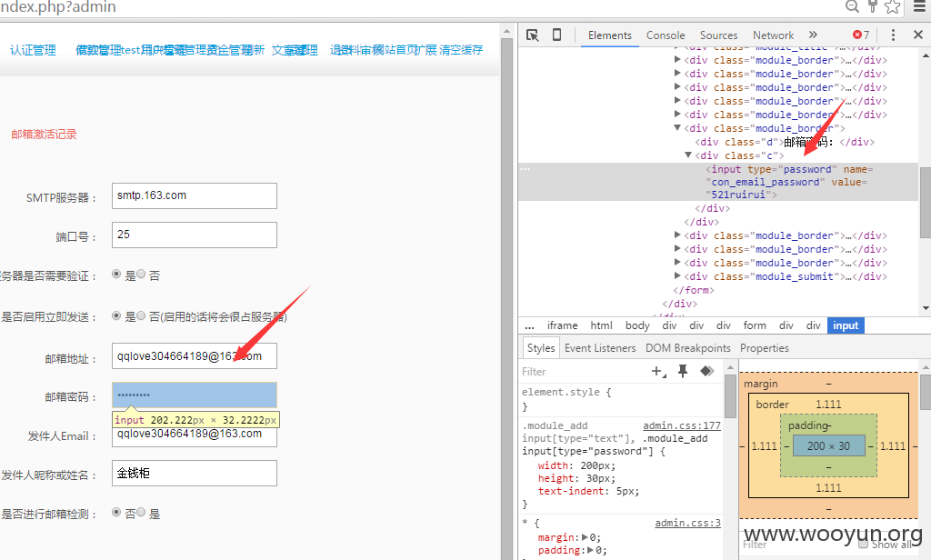Click the pin icon in the address bar
Image resolution: width=931 pixels, height=560 pixels.
[872, 6]
